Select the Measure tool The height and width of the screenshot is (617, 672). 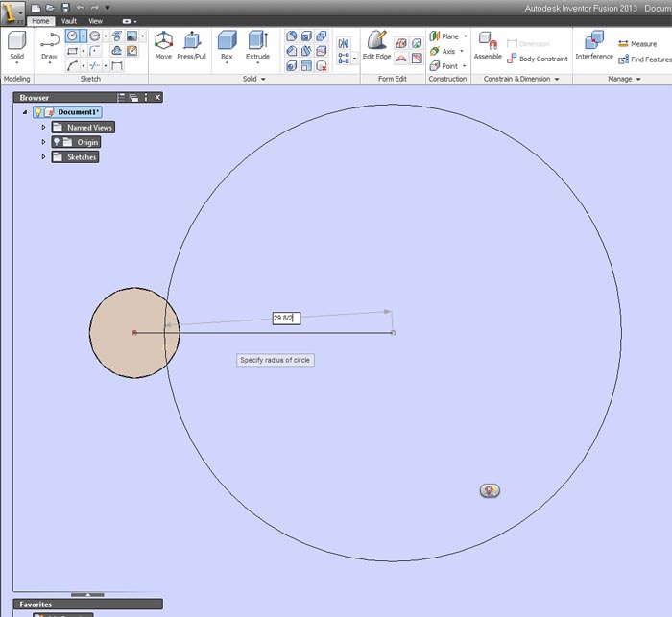pos(637,44)
